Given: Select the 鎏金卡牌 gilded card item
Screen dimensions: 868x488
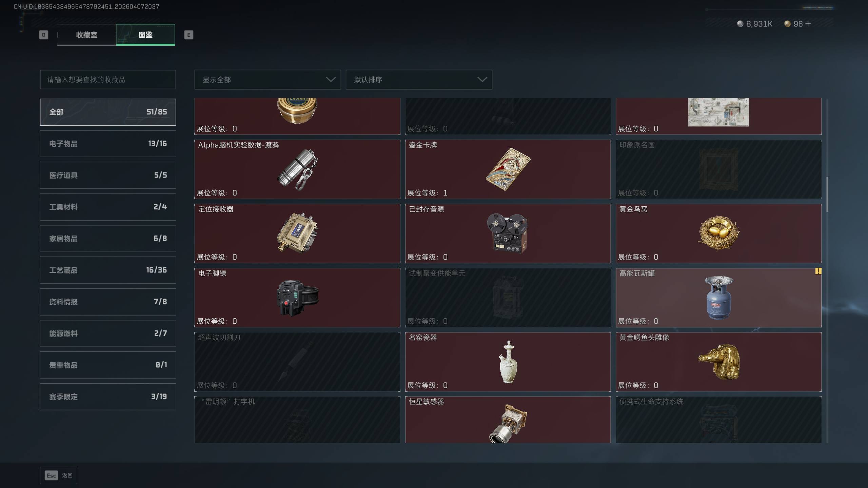Looking at the screenshot, I should click(508, 169).
